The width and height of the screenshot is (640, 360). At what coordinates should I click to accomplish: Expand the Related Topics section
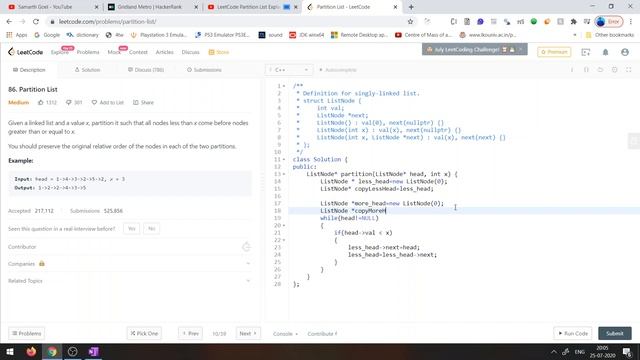[x=129, y=281]
